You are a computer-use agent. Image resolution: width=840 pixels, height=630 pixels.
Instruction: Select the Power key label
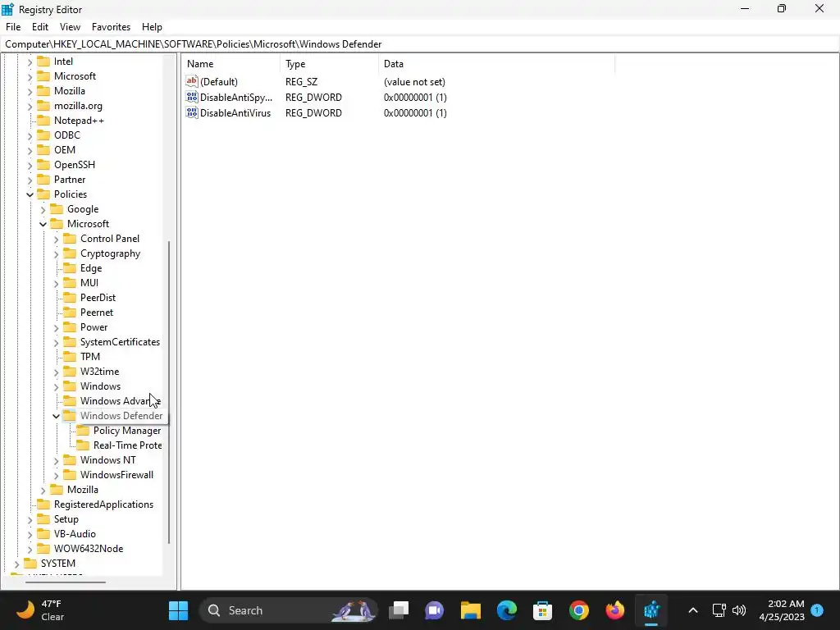click(94, 326)
